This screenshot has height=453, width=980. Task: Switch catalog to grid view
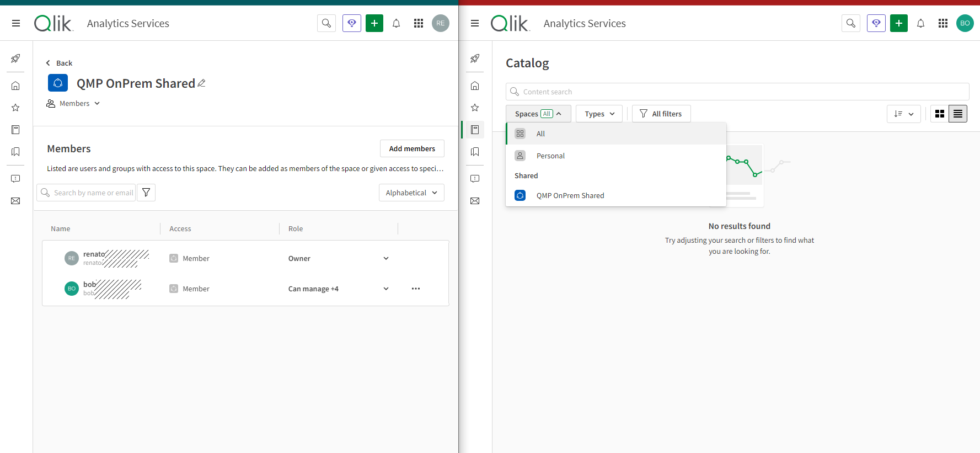point(940,114)
